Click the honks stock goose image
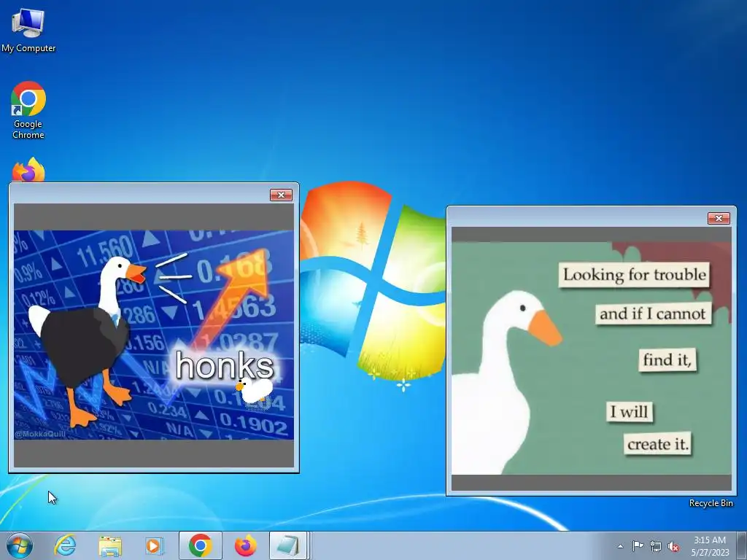 pos(154,335)
